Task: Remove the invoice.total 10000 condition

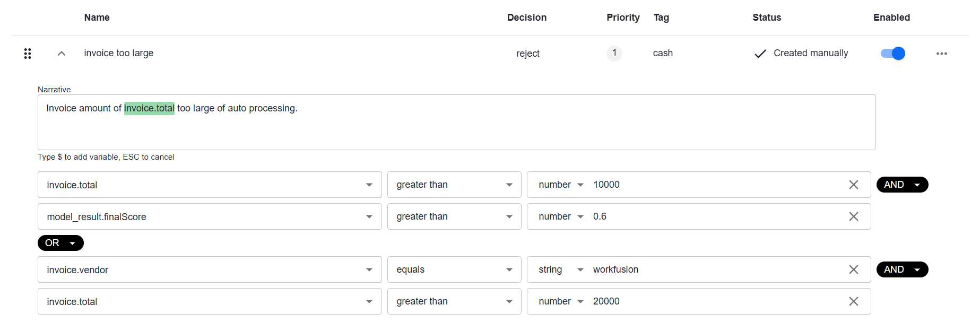Action: (x=854, y=185)
